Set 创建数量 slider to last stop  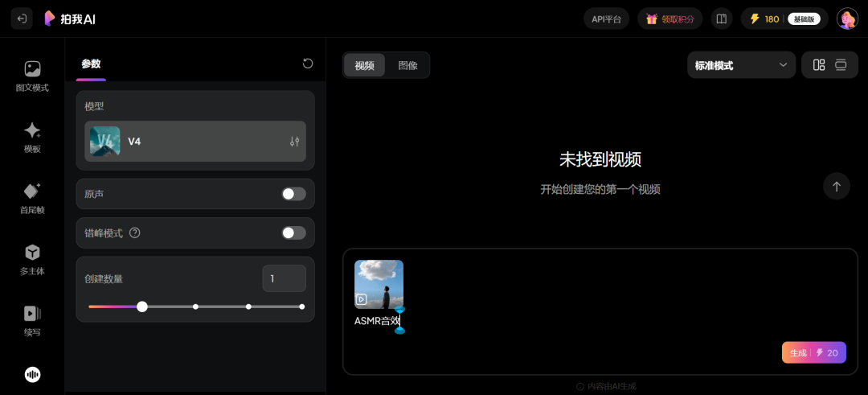coord(301,307)
